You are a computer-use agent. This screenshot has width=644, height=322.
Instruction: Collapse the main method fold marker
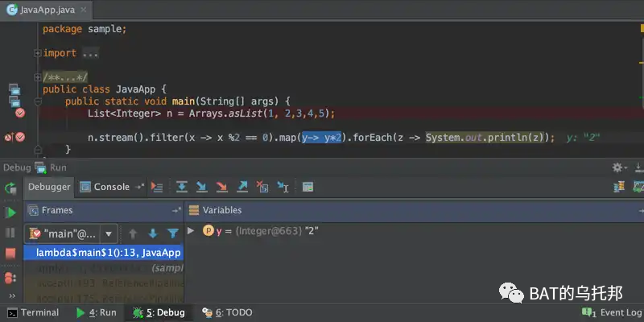38,101
